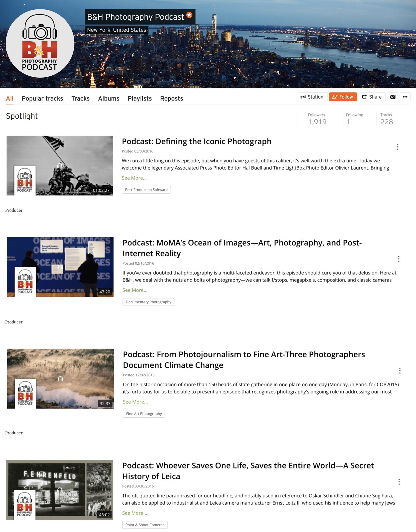Click the Share button

(x=372, y=97)
